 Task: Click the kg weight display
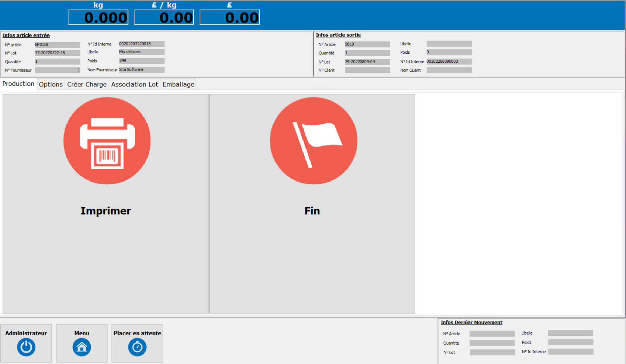[x=98, y=17]
